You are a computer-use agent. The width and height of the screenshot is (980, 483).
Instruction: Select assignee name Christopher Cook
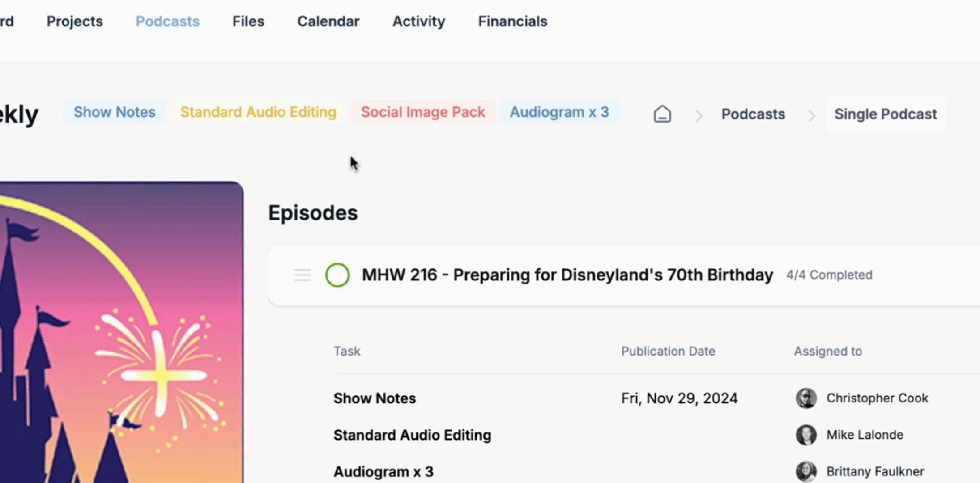(x=877, y=398)
